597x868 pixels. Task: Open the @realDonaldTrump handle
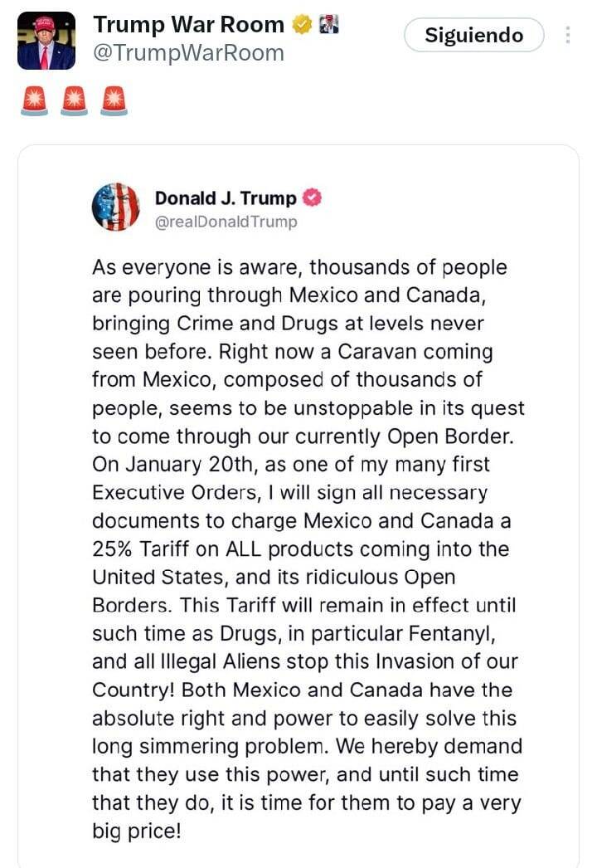pos(226,222)
